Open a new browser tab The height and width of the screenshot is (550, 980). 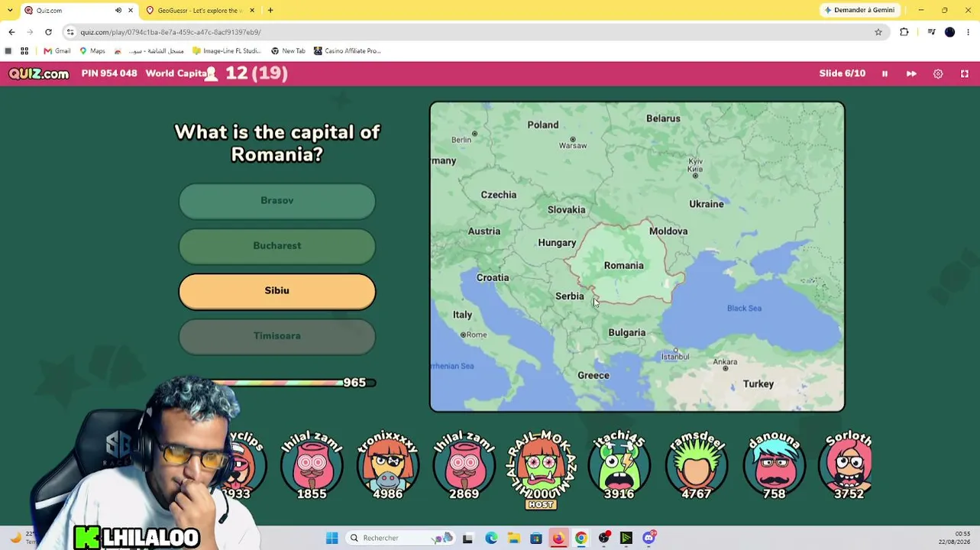click(x=270, y=11)
